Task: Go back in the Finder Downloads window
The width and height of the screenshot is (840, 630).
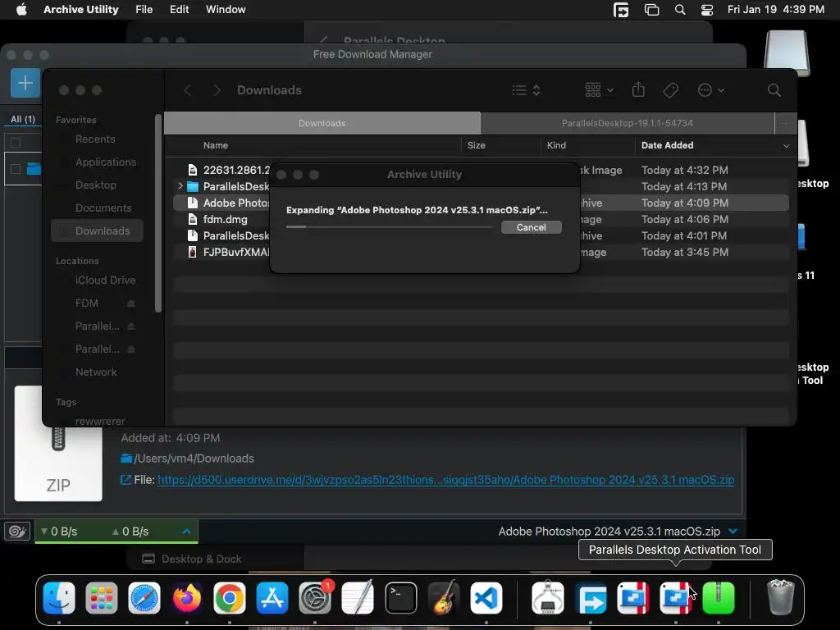Action: point(187,90)
